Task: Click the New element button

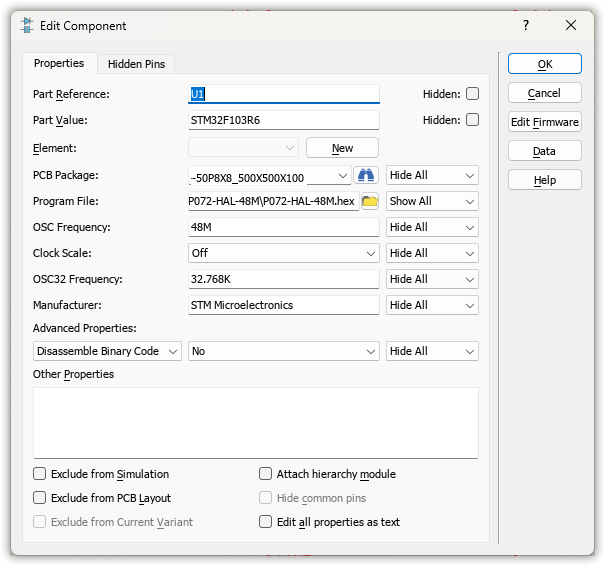Action: click(342, 148)
